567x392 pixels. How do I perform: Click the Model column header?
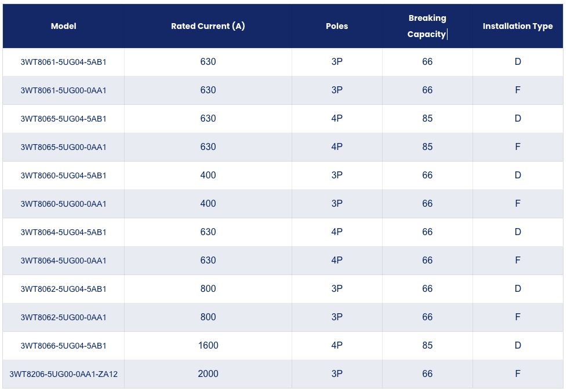click(x=63, y=26)
